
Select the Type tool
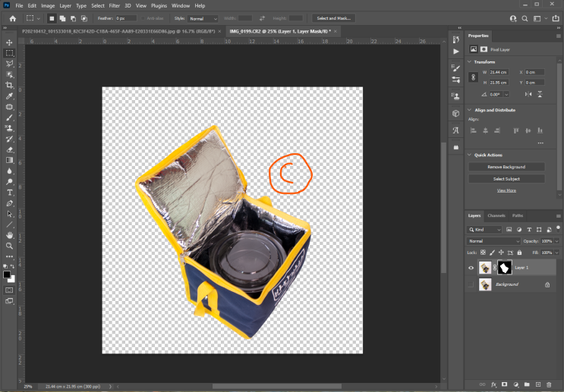tap(9, 193)
